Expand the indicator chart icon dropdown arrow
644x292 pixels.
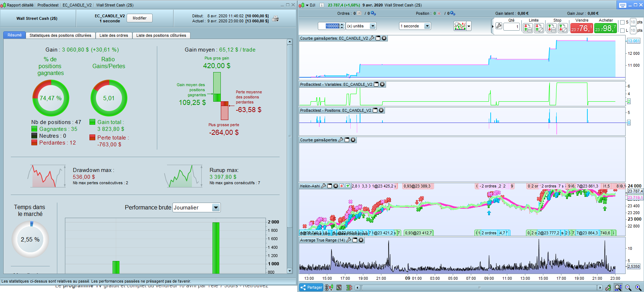click(x=469, y=26)
